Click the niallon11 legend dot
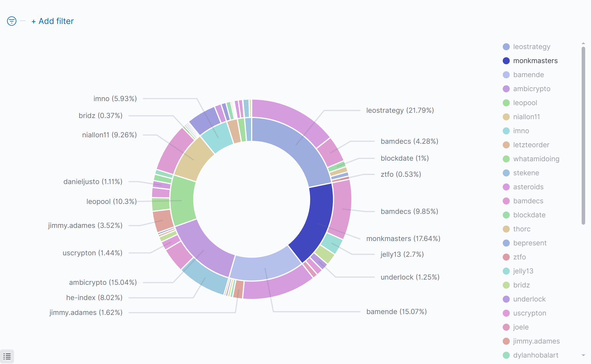Screen dimensions: 591x364 point(506,117)
